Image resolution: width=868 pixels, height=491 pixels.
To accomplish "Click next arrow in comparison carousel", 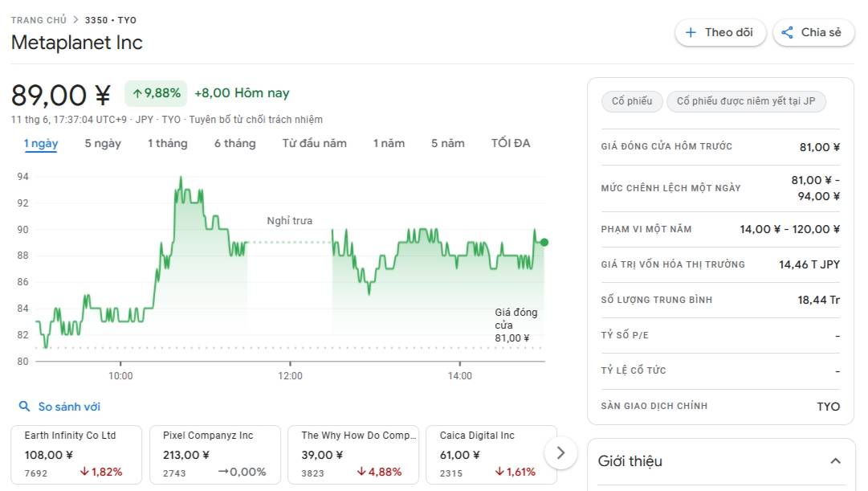I will 560,452.
